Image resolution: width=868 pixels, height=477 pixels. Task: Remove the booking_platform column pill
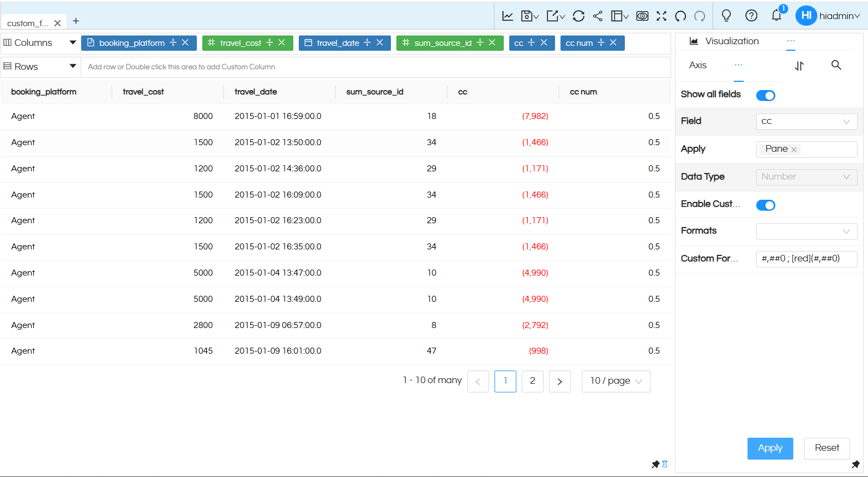point(185,43)
